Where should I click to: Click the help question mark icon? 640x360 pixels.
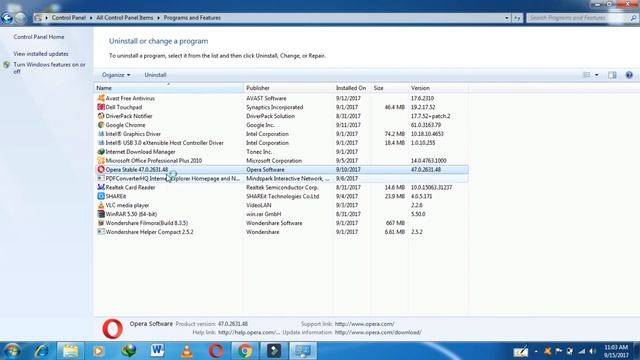(629, 75)
